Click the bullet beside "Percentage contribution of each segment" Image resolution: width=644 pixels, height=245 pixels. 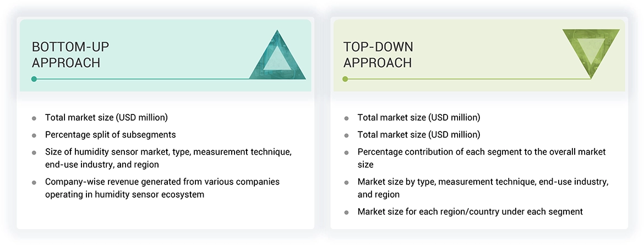346,152
